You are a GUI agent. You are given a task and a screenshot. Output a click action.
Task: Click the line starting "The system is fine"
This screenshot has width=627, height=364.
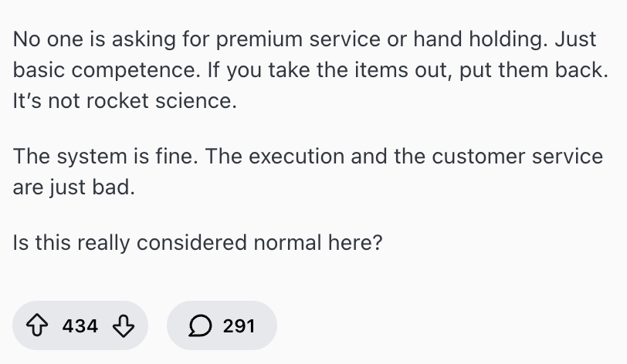pyautogui.click(x=307, y=156)
